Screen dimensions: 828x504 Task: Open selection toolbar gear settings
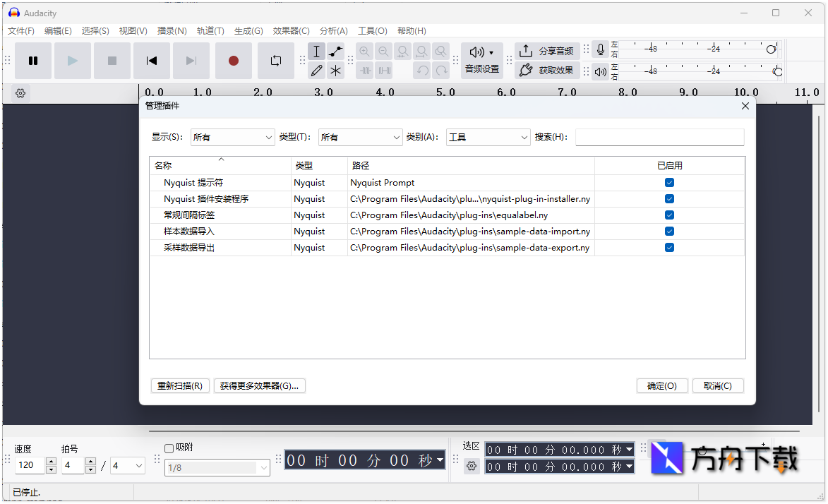point(472,466)
